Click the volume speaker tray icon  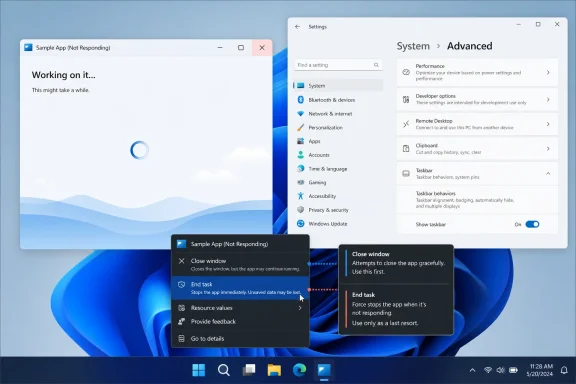tap(500, 370)
